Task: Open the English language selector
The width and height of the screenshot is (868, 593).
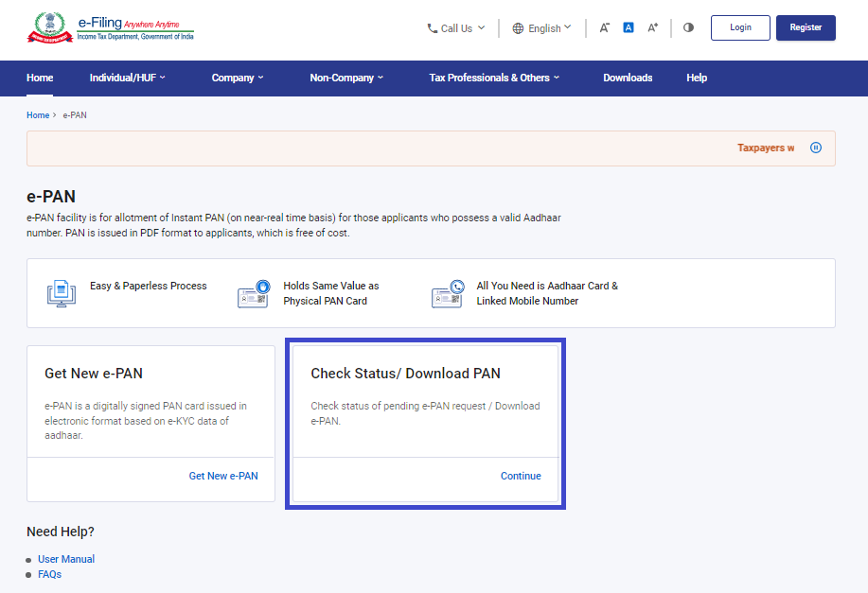Action: 542,28
